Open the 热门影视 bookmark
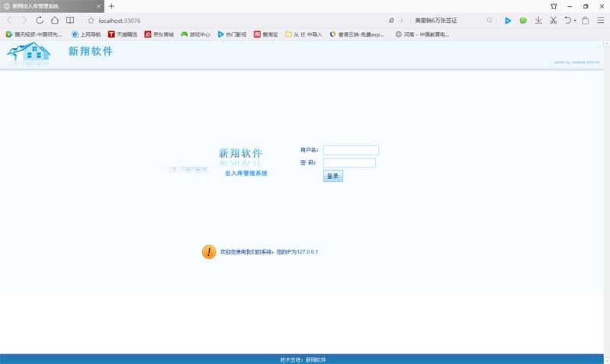Viewport: 610px width, 364px height. point(232,34)
